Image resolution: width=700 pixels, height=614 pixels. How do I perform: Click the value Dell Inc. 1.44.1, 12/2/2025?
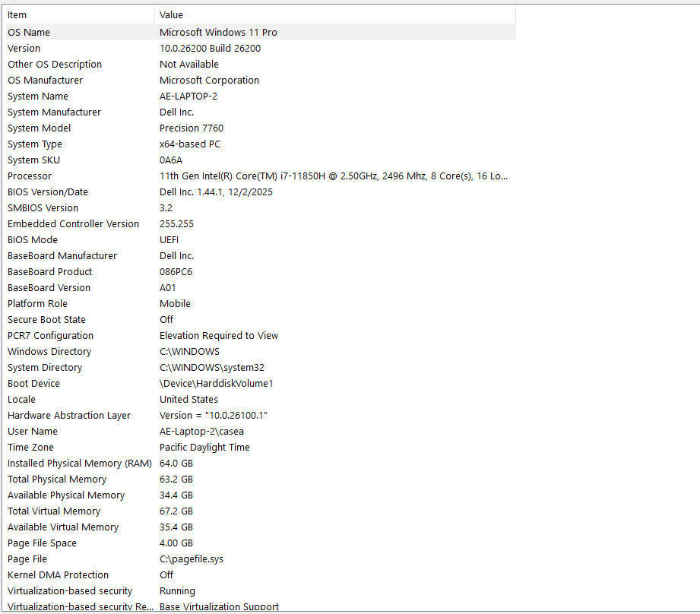click(x=216, y=191)
